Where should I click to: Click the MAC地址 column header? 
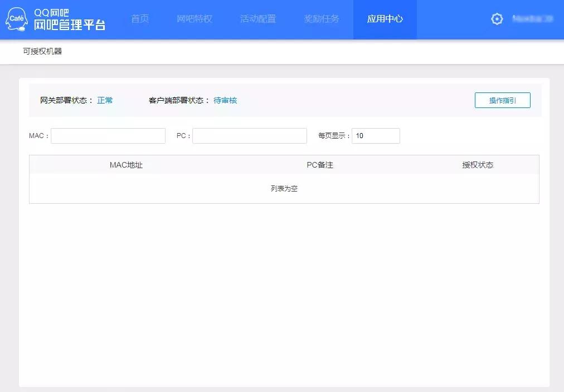(126, 164)
